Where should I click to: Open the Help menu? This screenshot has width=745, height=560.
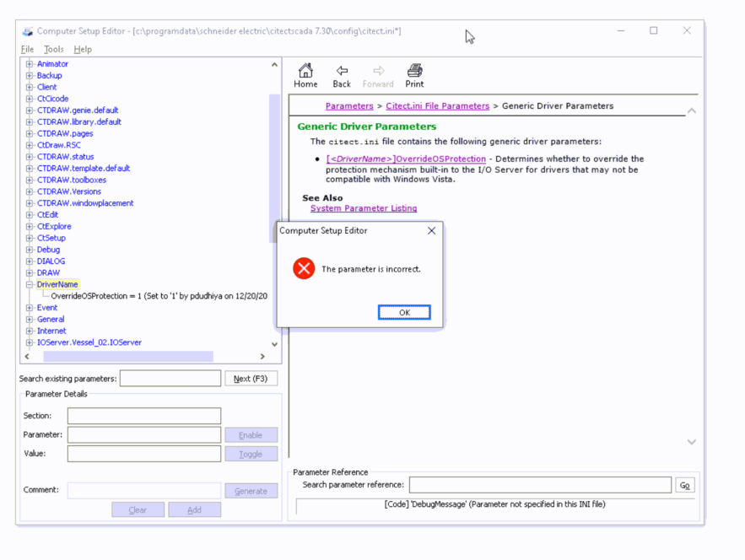[x=83, y=50]
